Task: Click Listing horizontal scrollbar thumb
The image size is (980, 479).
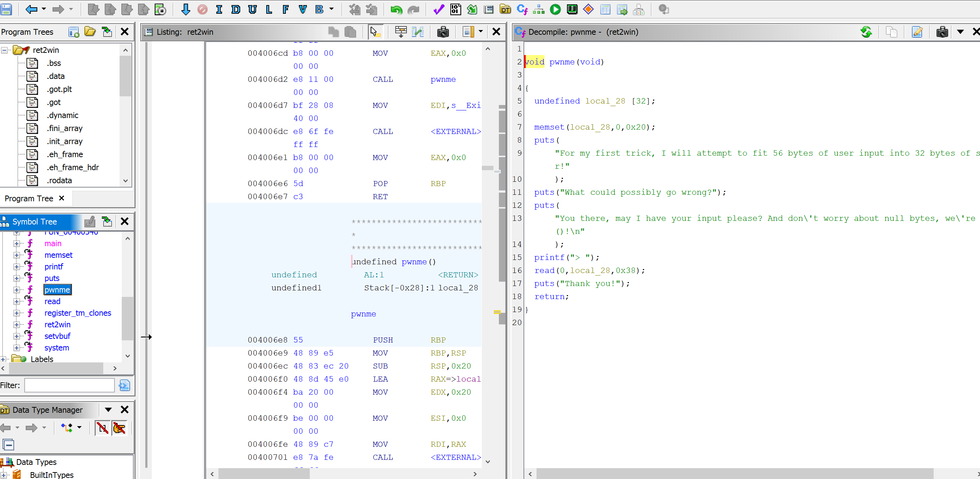Action: [264, 474]
